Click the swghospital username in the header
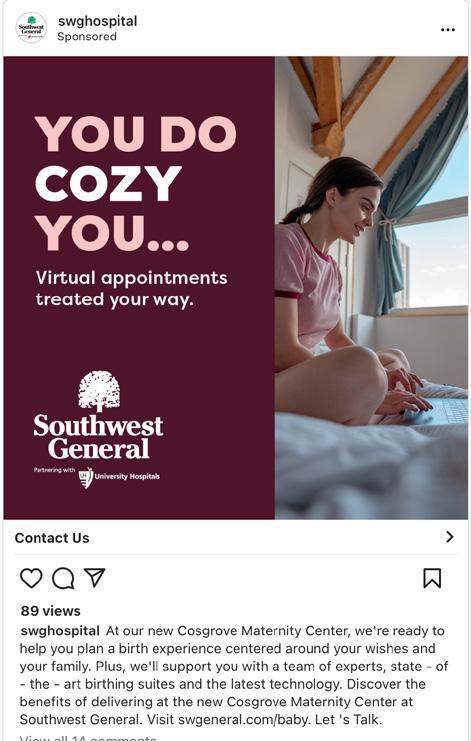Viewport: 471px width, 741px height. pos(97,21)
